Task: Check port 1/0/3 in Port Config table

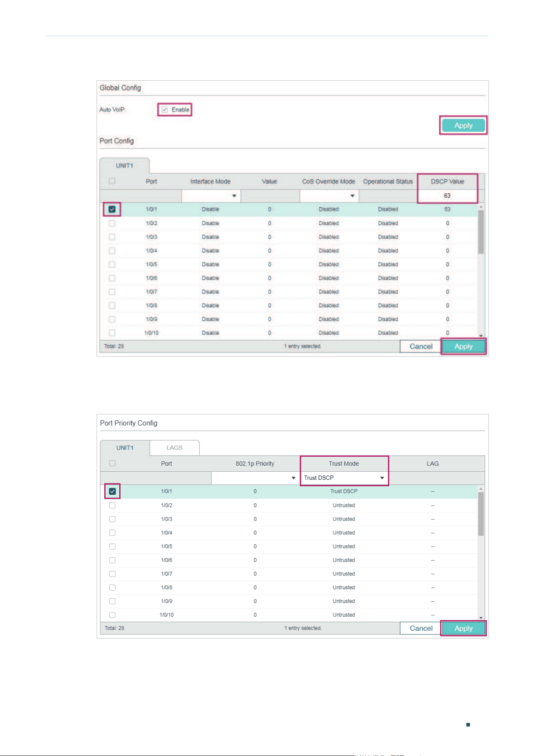Action: click(112, 237)
